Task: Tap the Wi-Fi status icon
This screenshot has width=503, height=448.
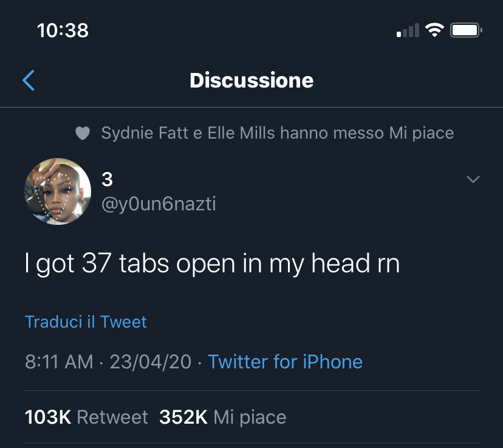Action: [435, 30]
